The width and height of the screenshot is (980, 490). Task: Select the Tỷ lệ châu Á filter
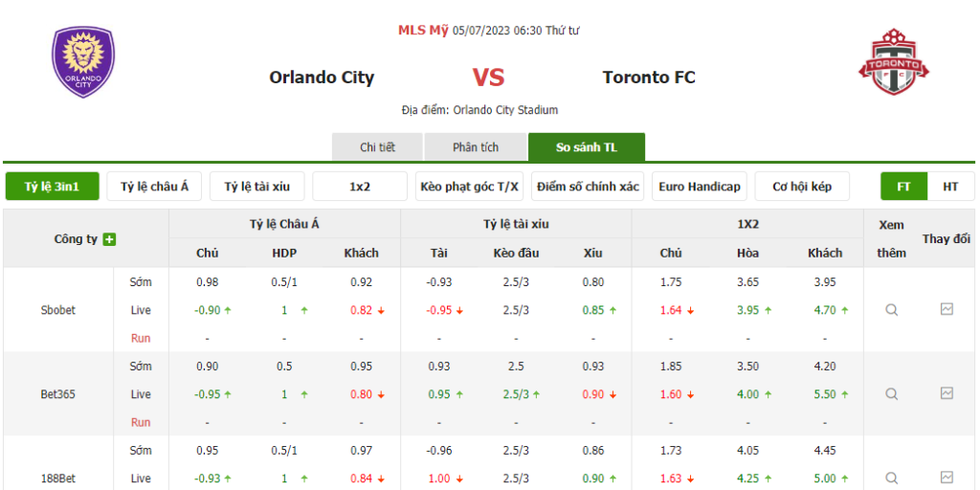click(x=154, y=187)
